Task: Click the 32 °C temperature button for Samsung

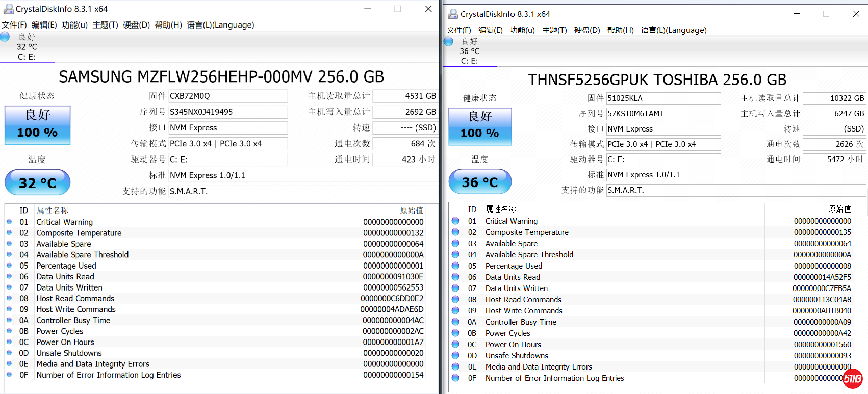Action: click(x=38, y=182)
